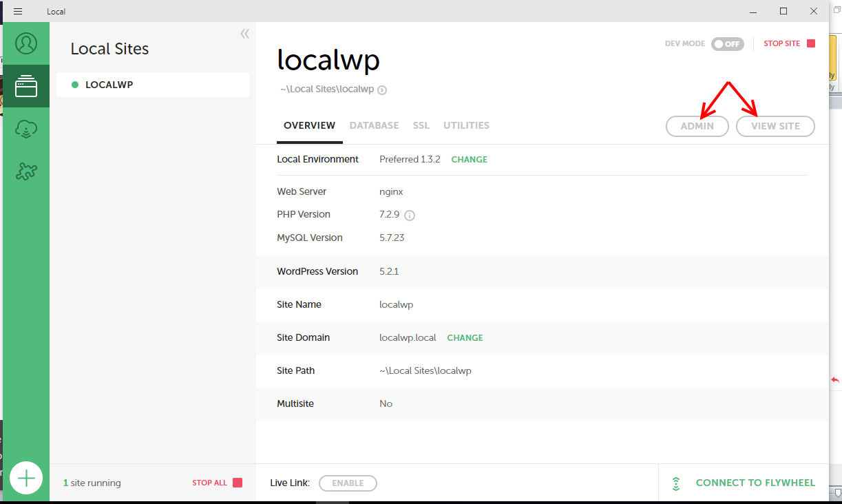Switch to the Database tab
Viewport: 842px width, 504px height.
pos(374,126)
